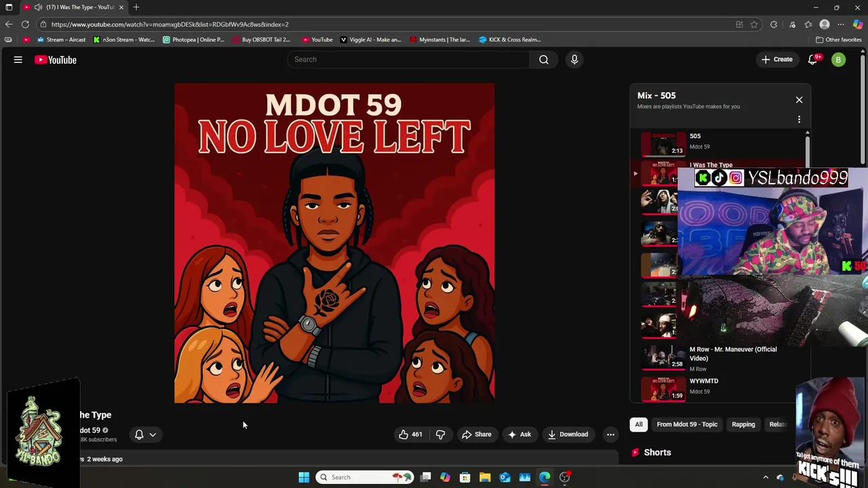Open Task View on the taskbar
This screenshot has height=488, width=868.
coord(426,477)
